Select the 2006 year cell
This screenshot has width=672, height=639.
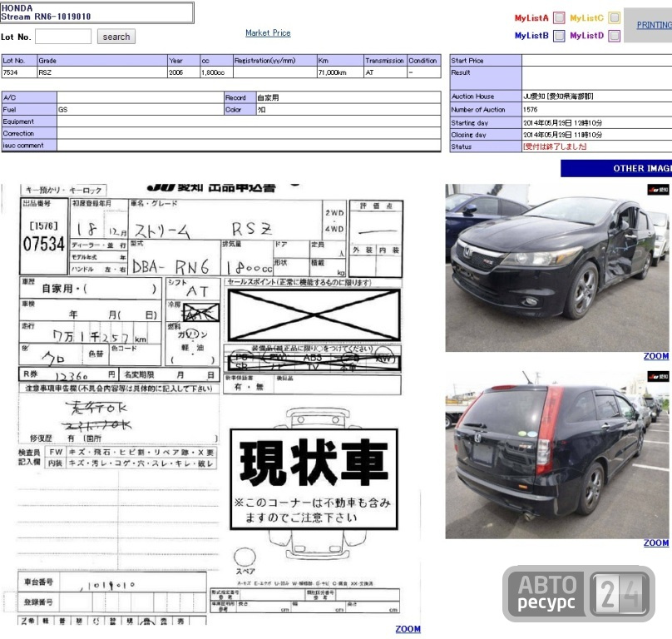(x=184, y=72)
